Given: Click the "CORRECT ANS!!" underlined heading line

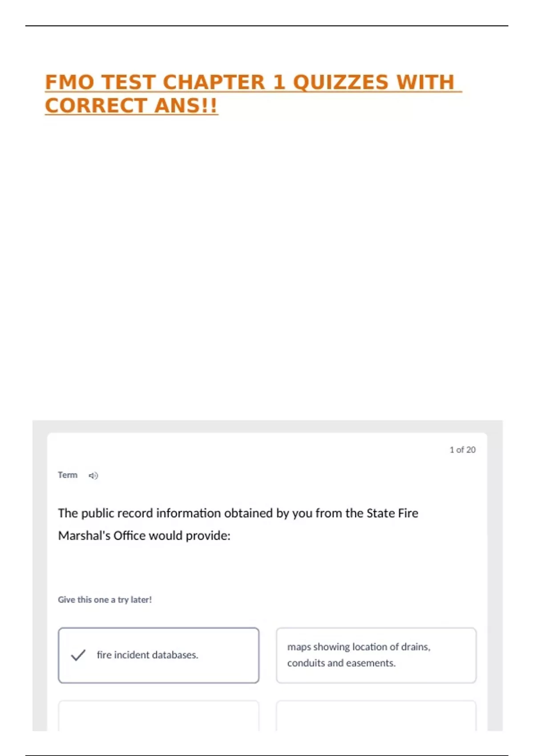Looking at the screenshot, I should click(131, 106).
